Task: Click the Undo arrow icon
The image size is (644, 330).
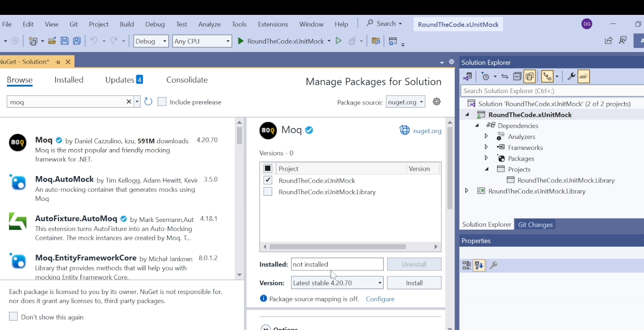Action: pos(94,41)
